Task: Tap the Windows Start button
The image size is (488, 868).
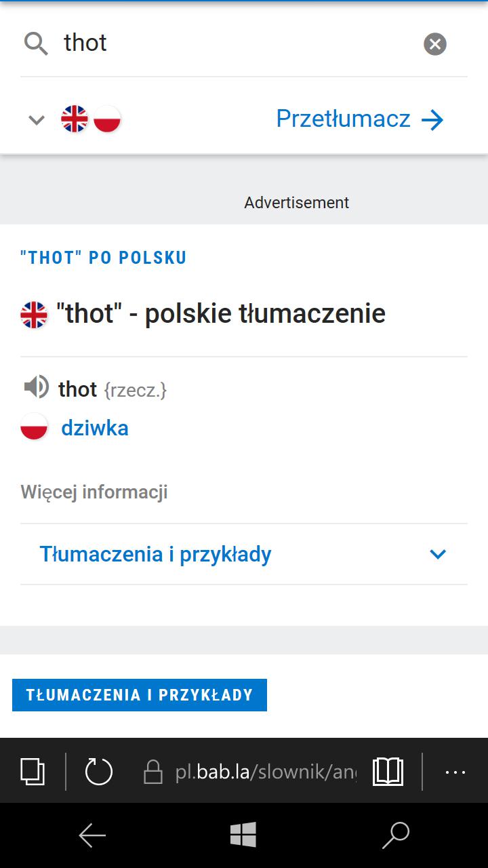Action: pos(243,835)
